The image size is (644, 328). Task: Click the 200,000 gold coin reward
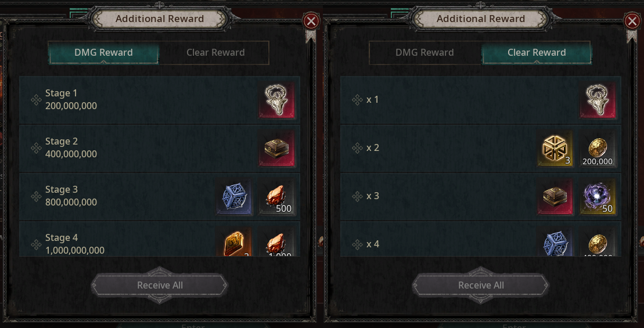click(598, 148)
